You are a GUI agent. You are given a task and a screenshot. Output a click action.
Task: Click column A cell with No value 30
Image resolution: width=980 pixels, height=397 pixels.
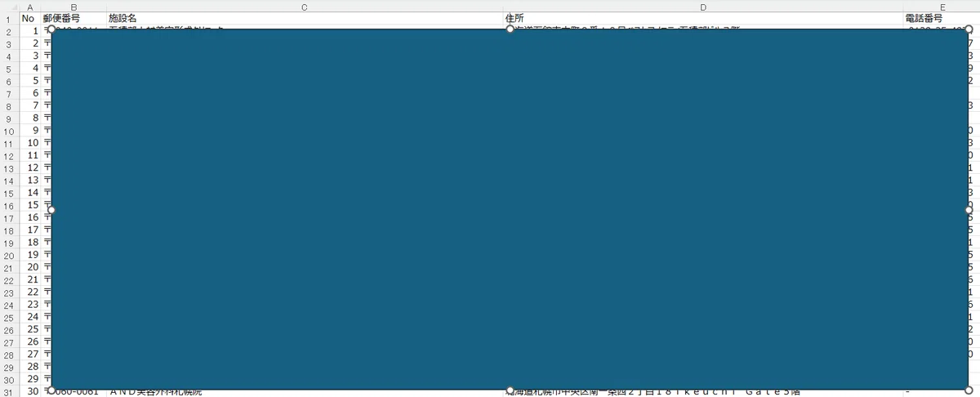click(30, 392)
